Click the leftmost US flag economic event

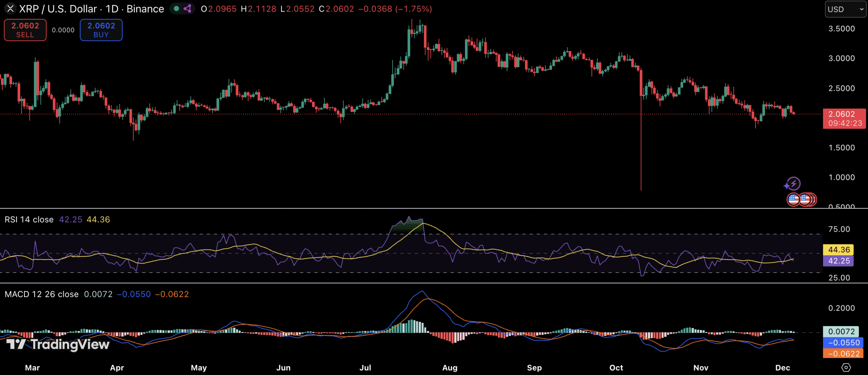click(x=793, y=199)
